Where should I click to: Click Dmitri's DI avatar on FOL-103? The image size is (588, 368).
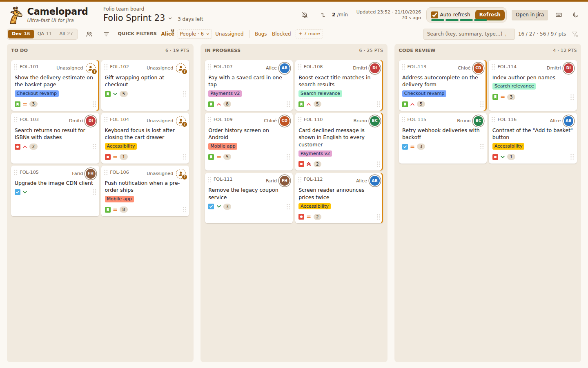(91, 121)
